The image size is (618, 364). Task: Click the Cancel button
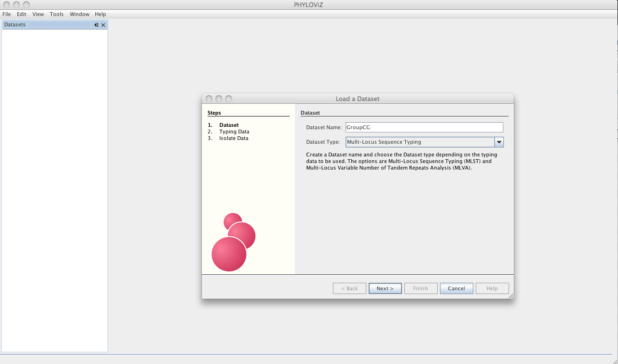point(456,288)
